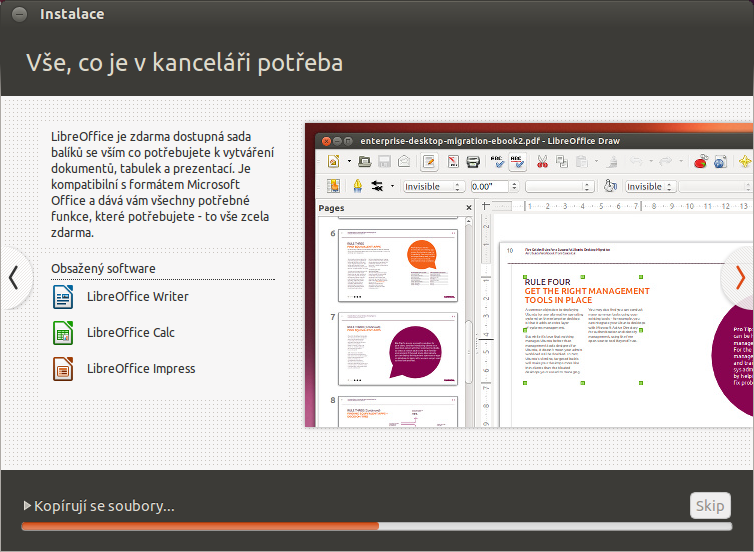Click the LibreOffice Calc icon
Image resolution: width=754 pixels, height=552 pixels.
coord(63,333)
